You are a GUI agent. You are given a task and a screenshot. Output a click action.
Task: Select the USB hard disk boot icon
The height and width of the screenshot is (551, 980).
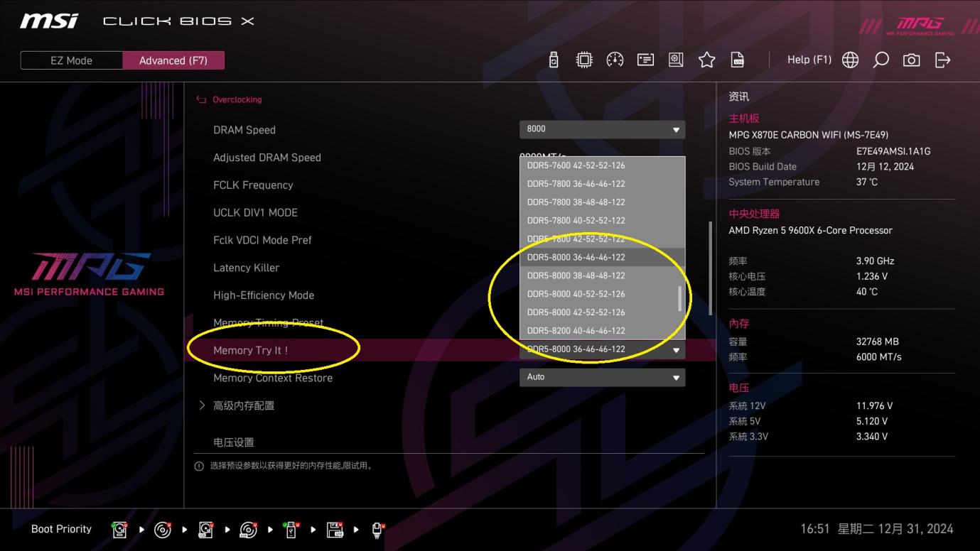(205, 529)
